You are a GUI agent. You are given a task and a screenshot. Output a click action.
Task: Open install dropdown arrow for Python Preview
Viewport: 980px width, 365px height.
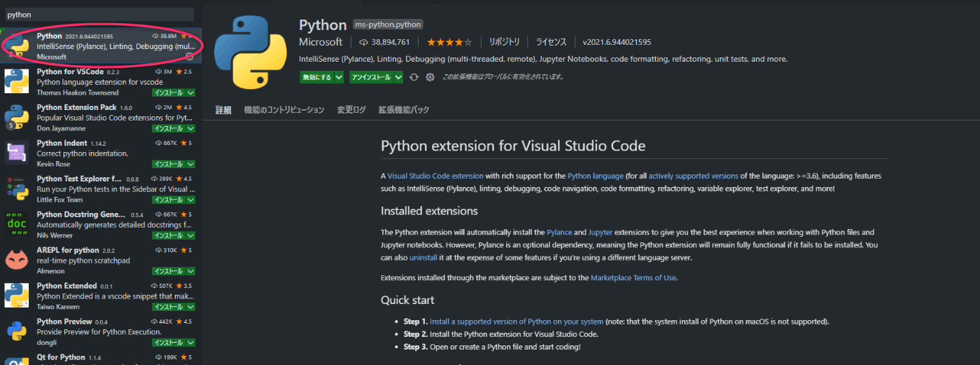click(190, 343)
